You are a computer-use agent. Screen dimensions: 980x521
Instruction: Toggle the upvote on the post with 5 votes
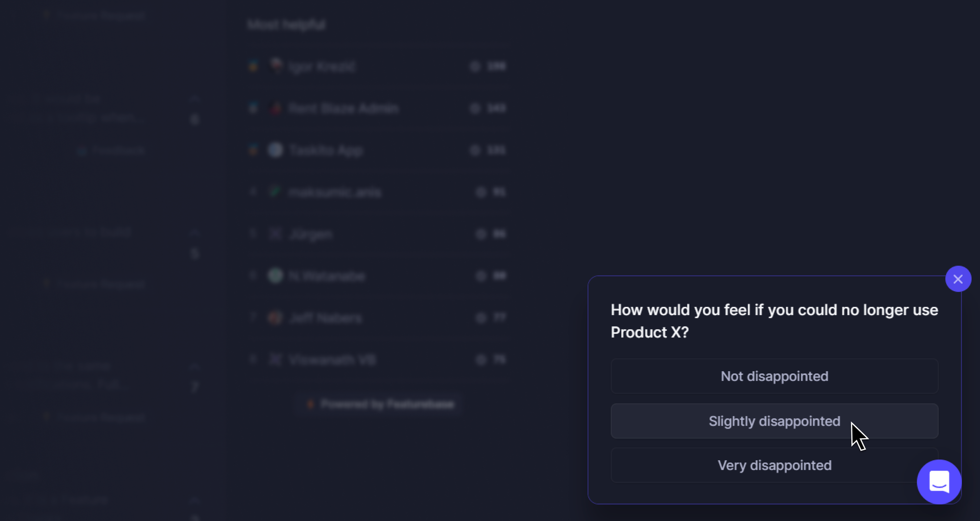click(x=194, y=243)
